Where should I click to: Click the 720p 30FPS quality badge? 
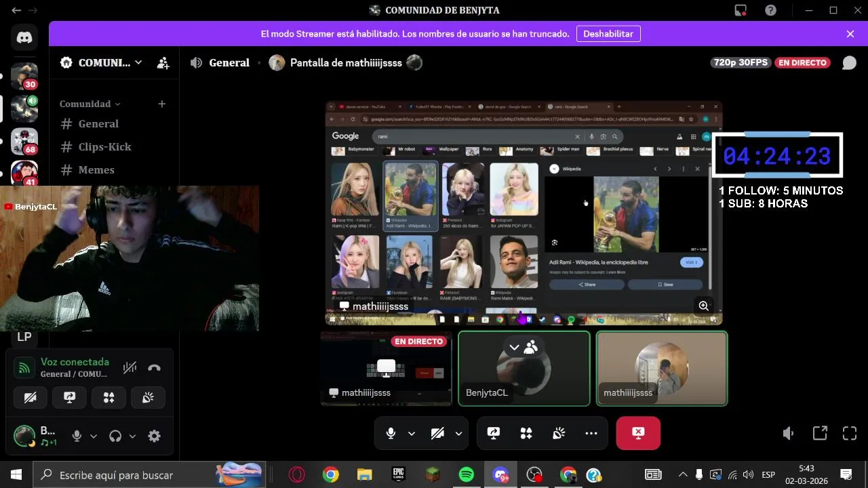coord(741,62)
